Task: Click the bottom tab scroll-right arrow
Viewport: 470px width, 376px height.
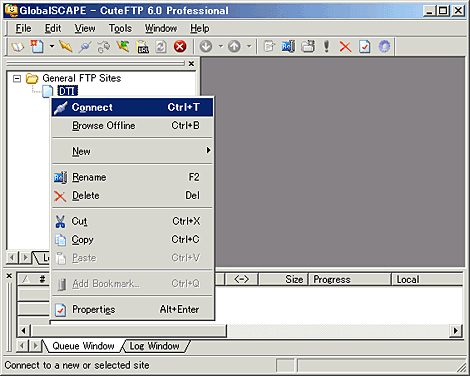Action: tap(35, 346)
